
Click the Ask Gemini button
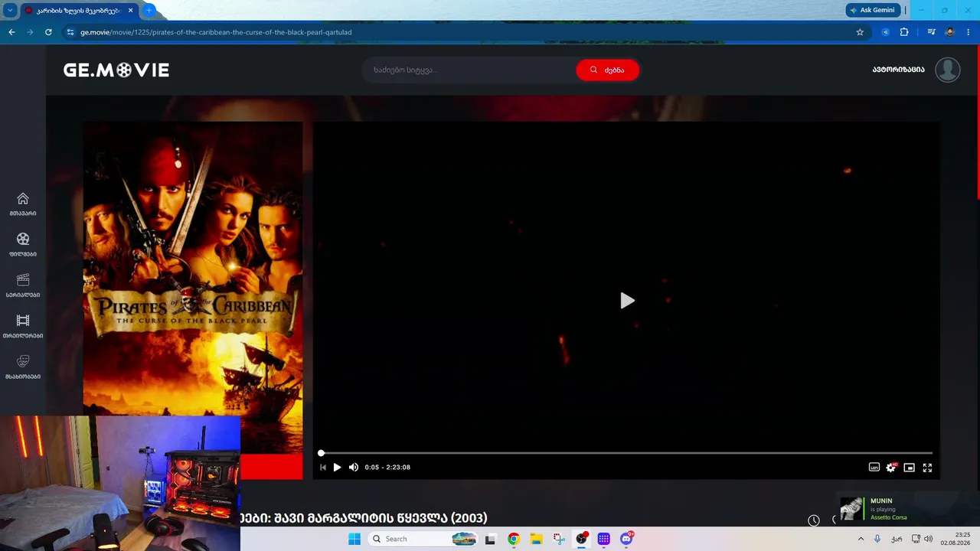pyautogui.click(x=872, y=10)
